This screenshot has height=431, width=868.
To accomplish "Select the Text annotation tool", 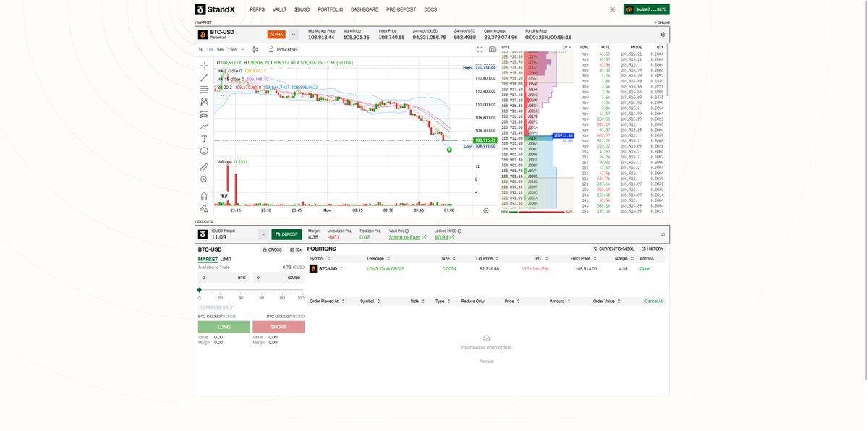I will (x=204, y=138).
